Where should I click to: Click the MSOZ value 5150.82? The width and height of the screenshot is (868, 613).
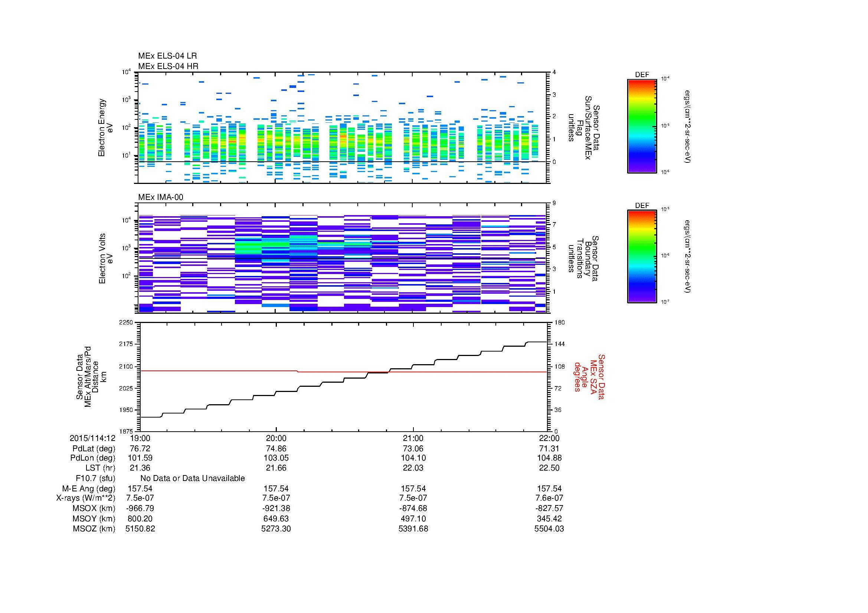coord(140,529)
